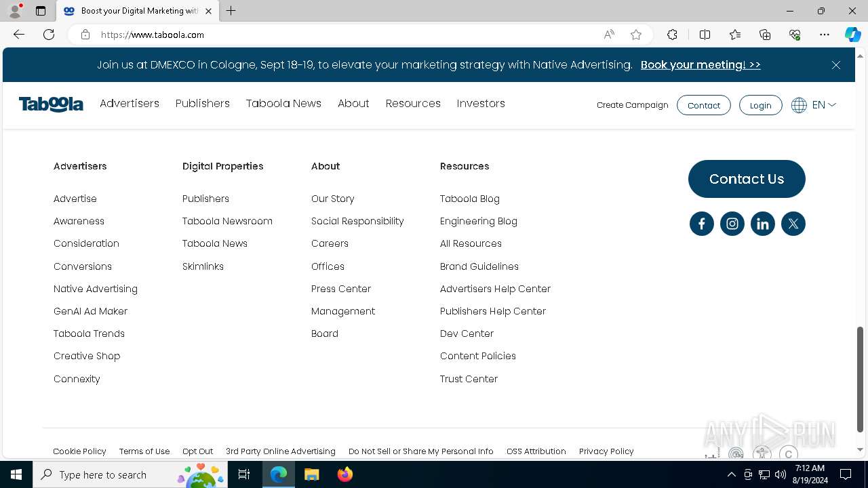Open Advertisers navigation menu
The height and width of the screenshot is (488, 868).
tap(130, 104)
